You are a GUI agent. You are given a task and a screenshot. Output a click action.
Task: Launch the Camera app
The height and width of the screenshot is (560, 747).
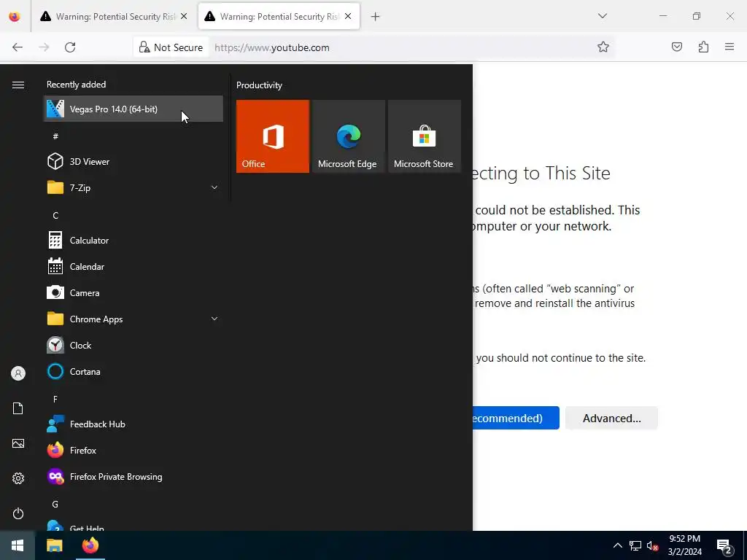coord(133,293)
